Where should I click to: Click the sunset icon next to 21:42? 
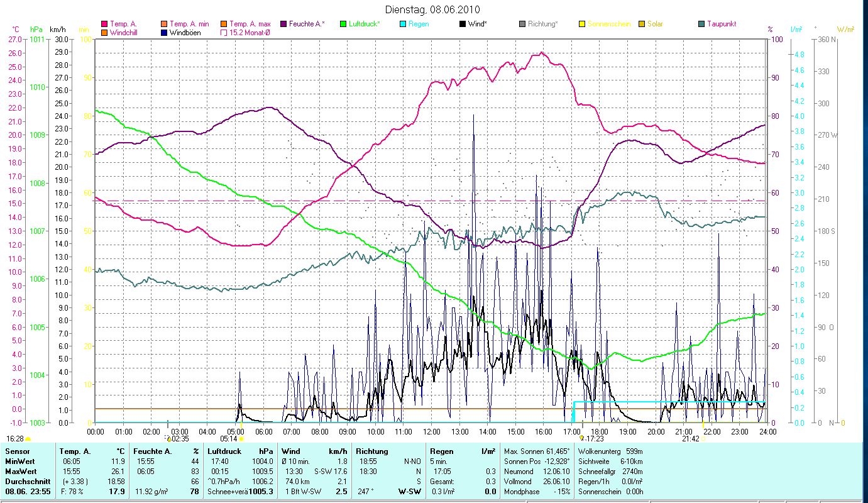(703, 439)
